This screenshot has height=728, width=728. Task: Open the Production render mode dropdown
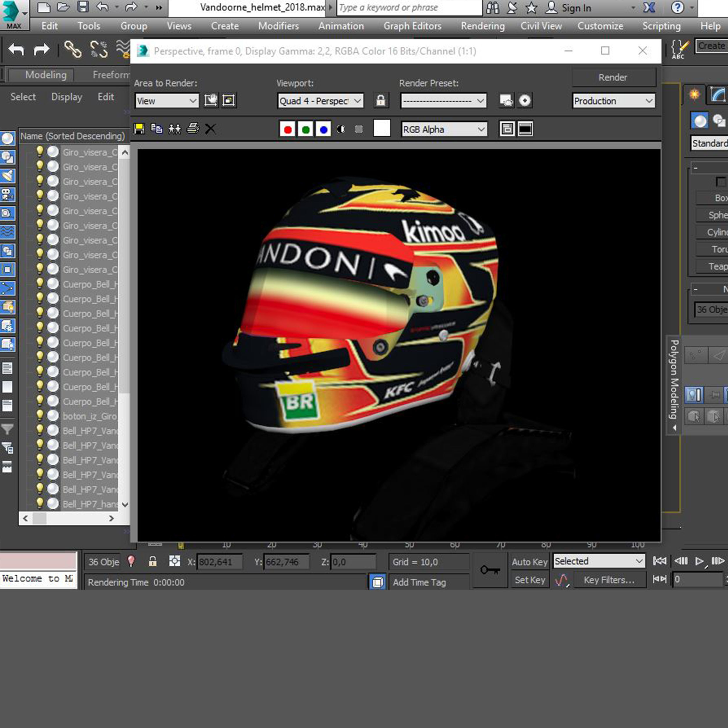coord(613,101)
